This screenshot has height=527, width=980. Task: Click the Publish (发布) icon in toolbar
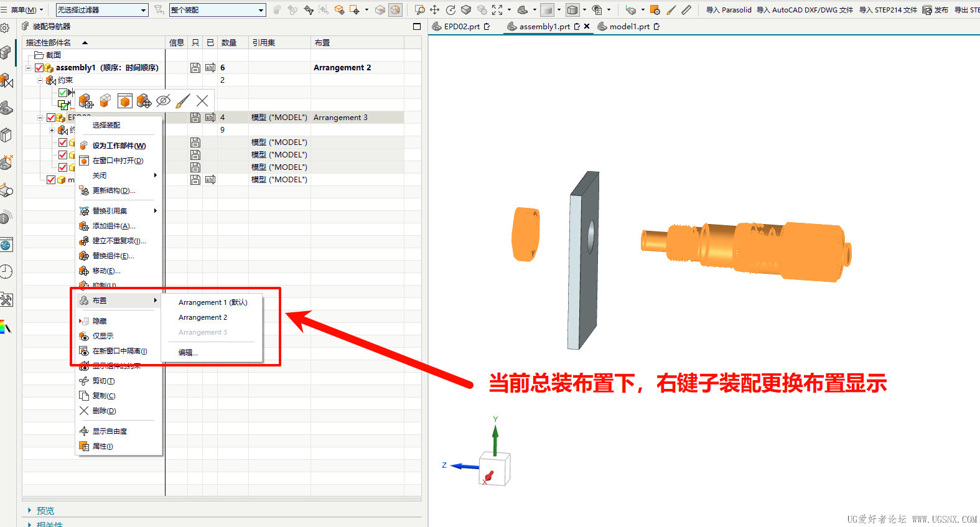click(x=935, y=10)
